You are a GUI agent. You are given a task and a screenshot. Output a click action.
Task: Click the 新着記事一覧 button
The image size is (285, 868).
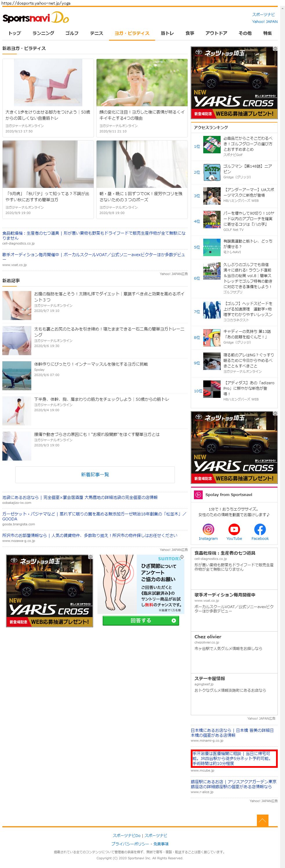[95, 475]
